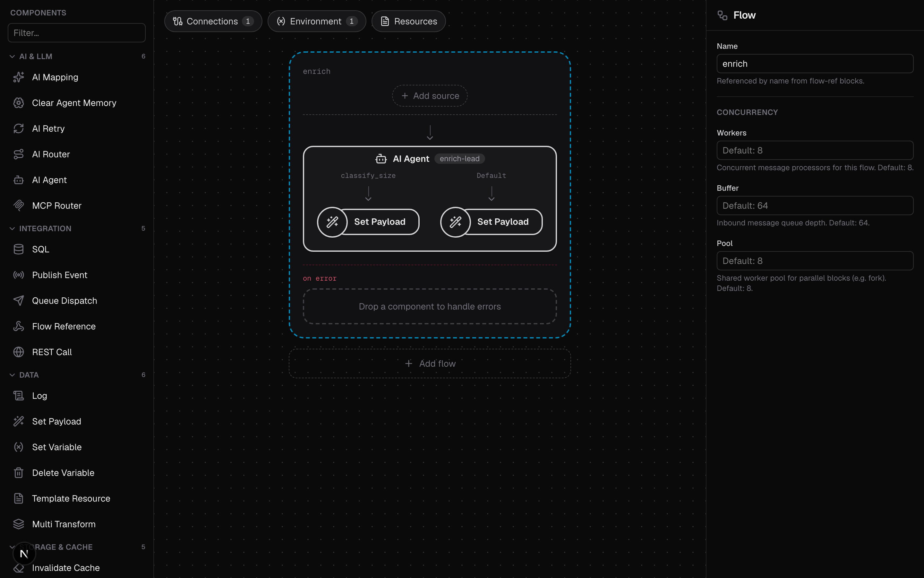The height and width of the screenshot is (578, 924).
Task: Click the Buffer input field
Action: tap(815, 206)
